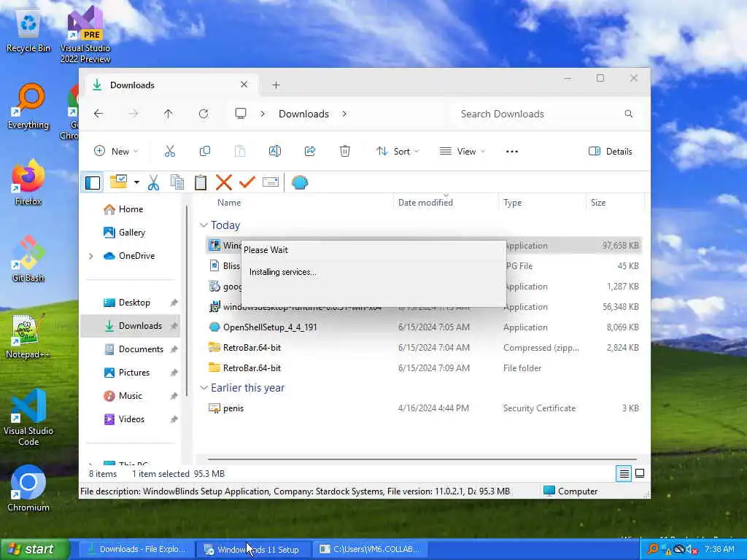Click the classic toolbar Copy pages icon
Viewport: 747px width, 560px height.
[x=177, y=182]
